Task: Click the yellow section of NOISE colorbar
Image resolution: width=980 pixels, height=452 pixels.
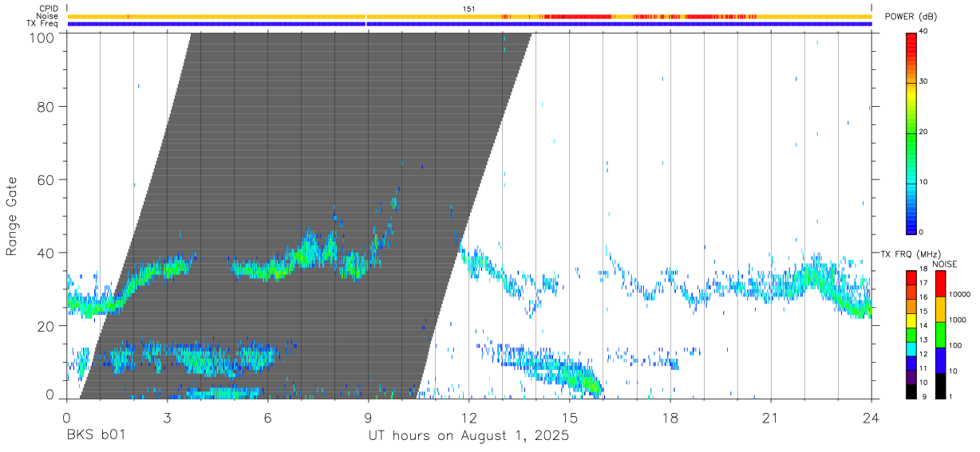Action: 940,309
